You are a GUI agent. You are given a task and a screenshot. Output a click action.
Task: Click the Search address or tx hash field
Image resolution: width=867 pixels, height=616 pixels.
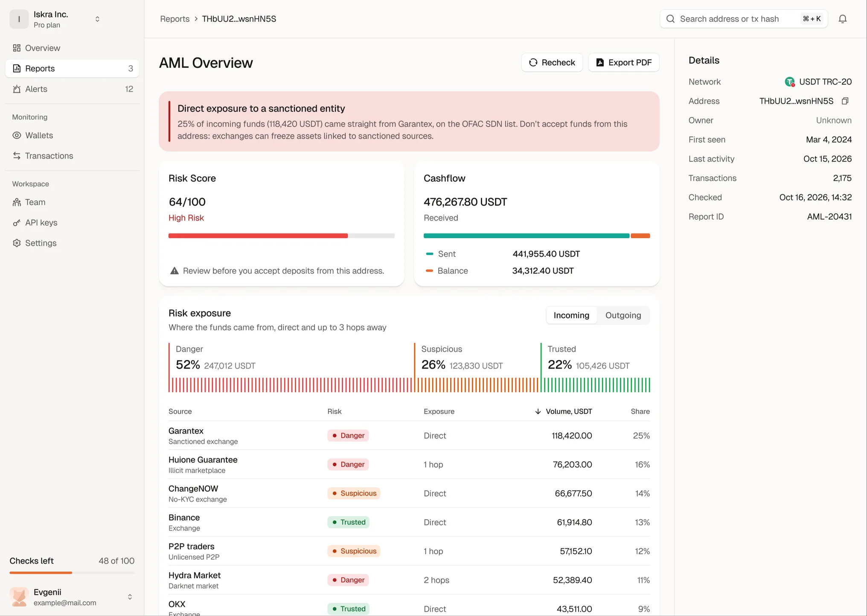coord(744,19)
